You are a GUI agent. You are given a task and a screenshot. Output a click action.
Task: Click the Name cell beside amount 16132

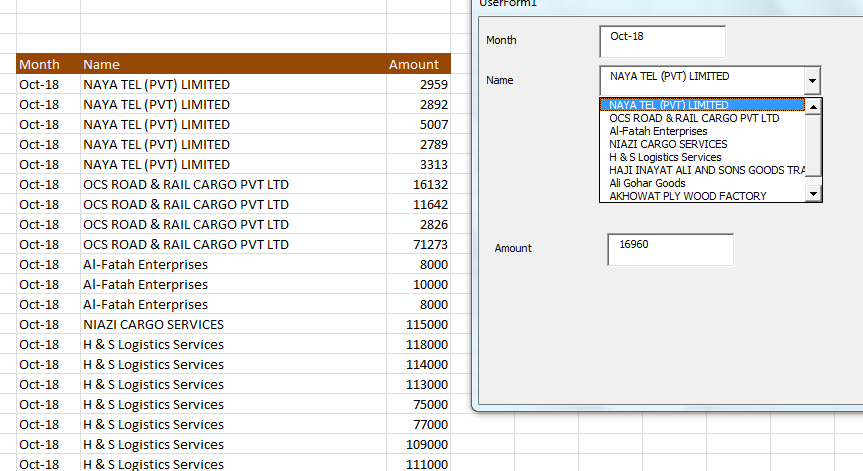click(233, 184)
